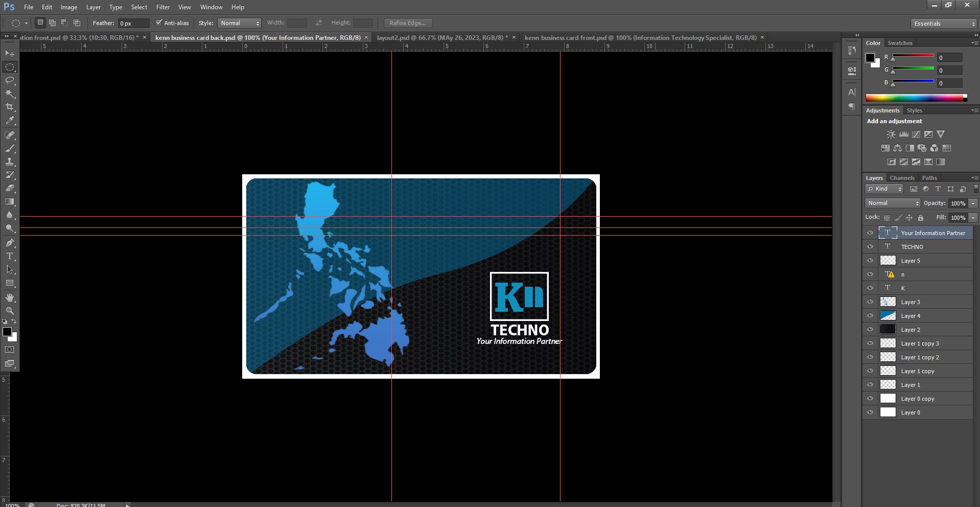Viewport: 980px width, 507px height.
Task: Select the Move tool
Action: [10, 54]
